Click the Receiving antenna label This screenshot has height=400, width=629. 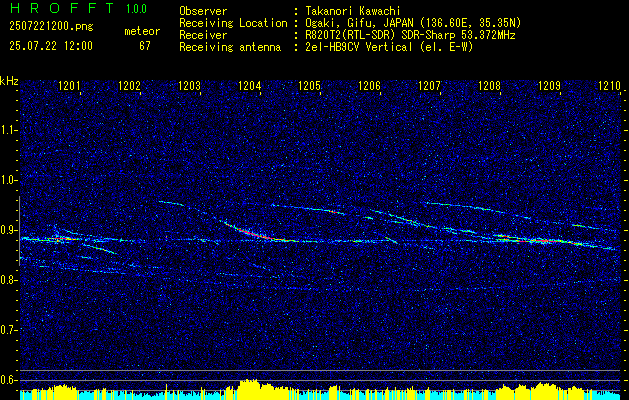pos(230,47)
